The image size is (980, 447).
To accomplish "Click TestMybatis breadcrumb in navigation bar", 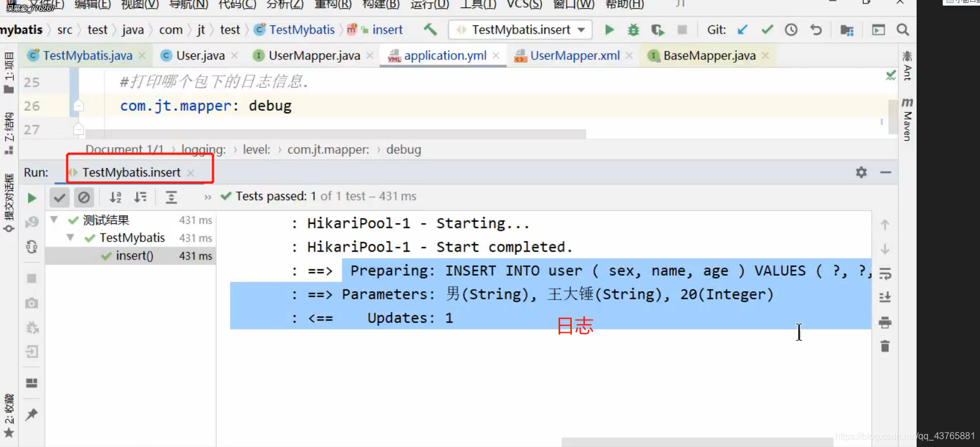I will coord(295,29).
